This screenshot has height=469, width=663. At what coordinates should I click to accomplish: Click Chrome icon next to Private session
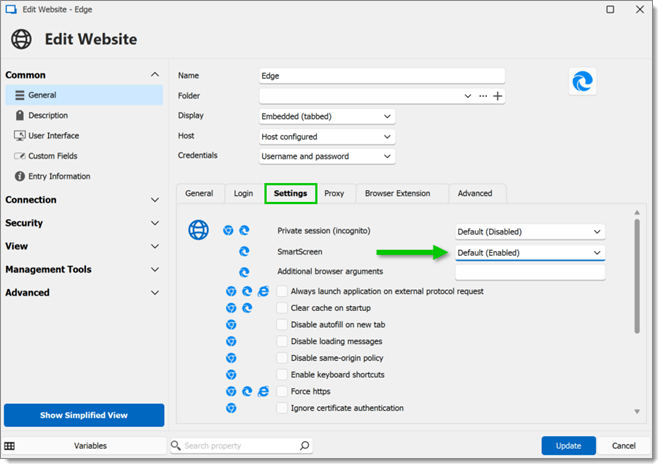tap(228, 230)
